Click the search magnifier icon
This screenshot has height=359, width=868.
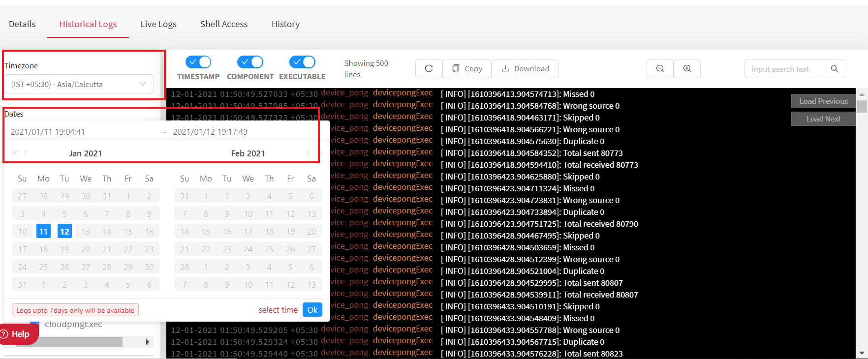835,69
